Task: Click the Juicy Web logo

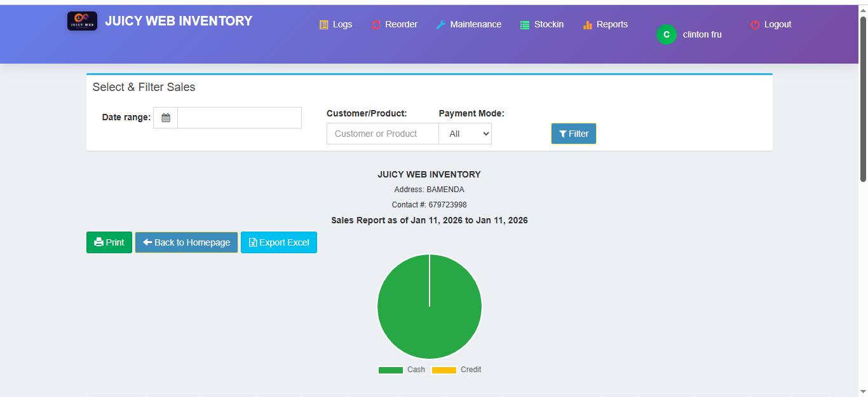Action: 82,20
